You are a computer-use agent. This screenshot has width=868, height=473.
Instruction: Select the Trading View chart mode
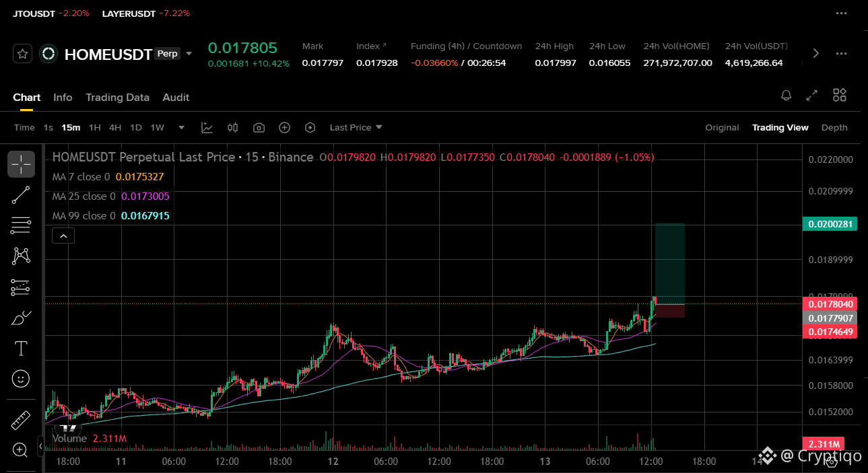(780, 127)
